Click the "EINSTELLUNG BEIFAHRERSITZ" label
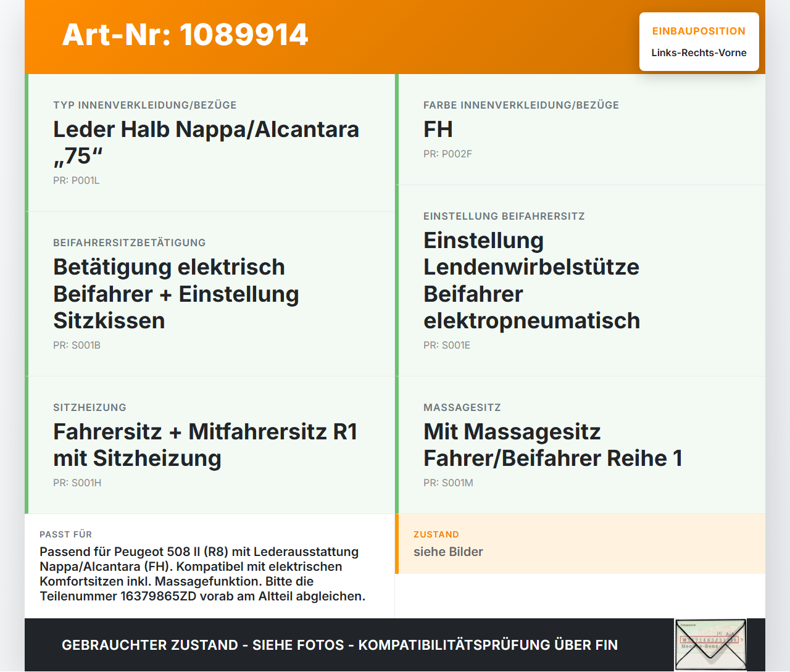The height and width of the screenshot is (672, 790). pyautogui.click(x=504, y=216)
